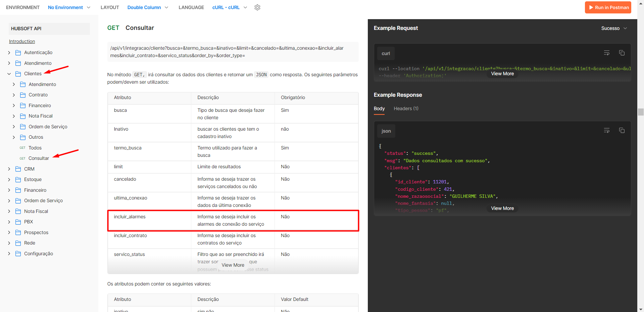644x312 pixels.
Task: Click the curl language label in request block
Action: click(x=386, y=53)
